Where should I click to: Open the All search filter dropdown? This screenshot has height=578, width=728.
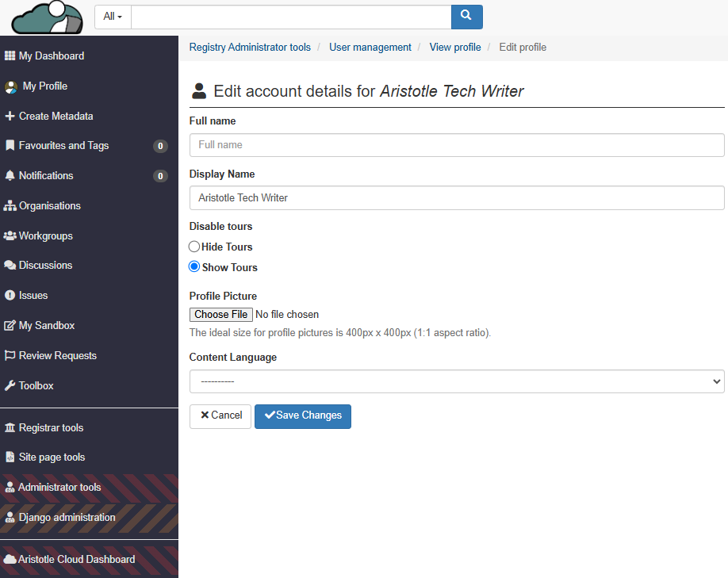(x=113, y=17)
